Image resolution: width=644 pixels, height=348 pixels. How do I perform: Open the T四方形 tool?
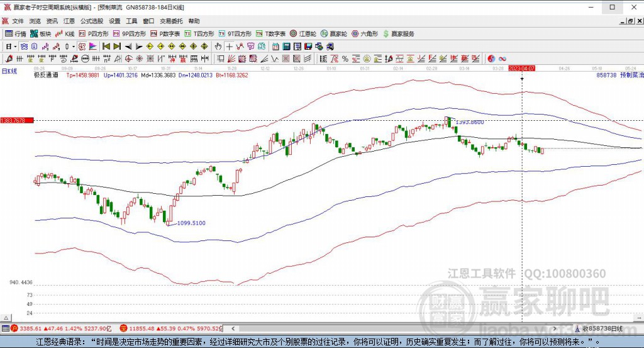199,34
